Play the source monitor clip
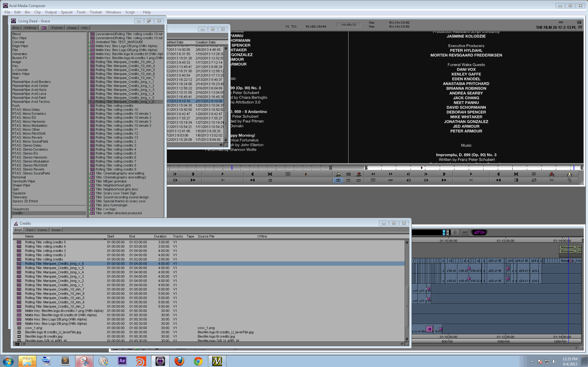Viewport: 588px width, 367px height. click(222, 174)
